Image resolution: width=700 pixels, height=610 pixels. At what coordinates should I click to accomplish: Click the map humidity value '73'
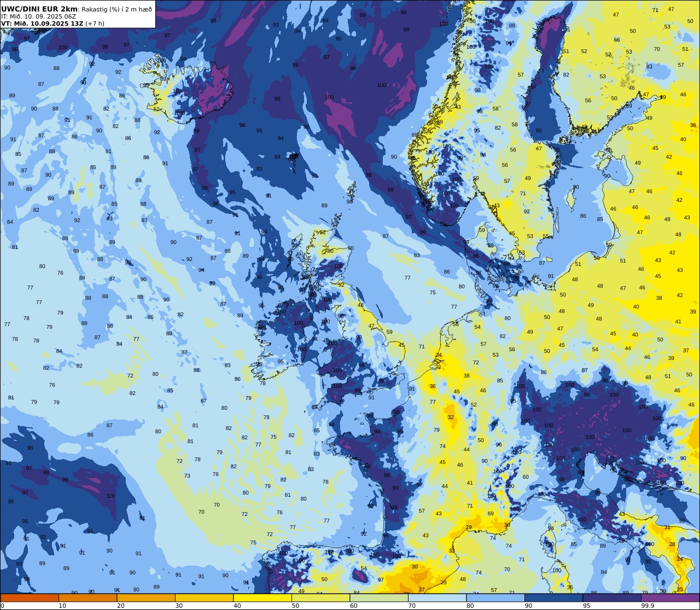(x=187, y=476)
